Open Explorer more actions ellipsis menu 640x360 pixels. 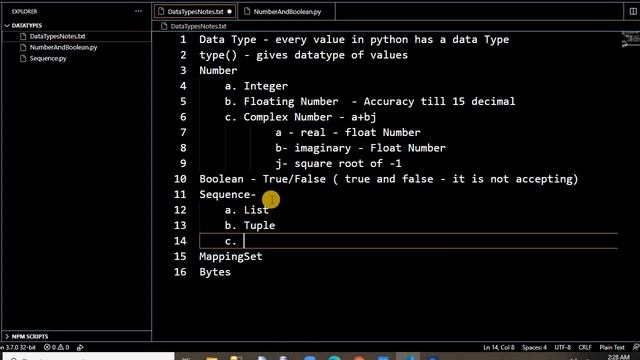[x=138, y=11]
